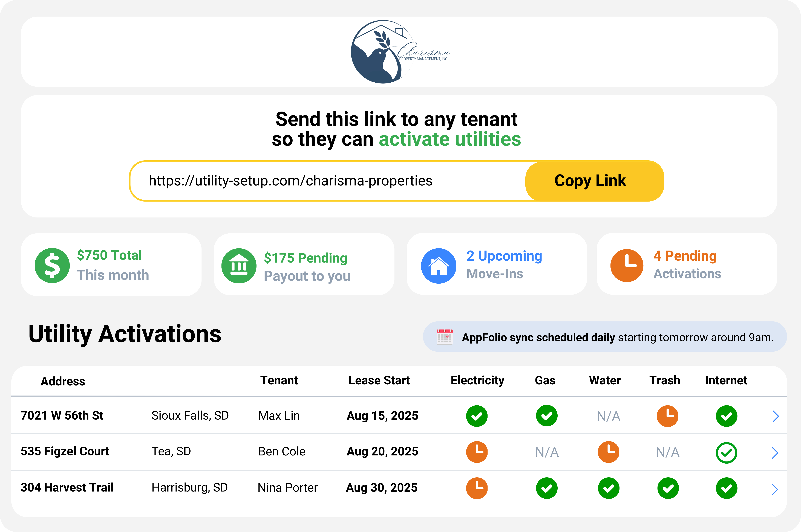Click lease start Aug 20, 2025
Screen dimensions: 801x532
382,452
